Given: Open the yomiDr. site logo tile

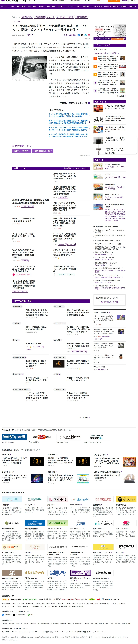Looking at the screenshot, I should click(x=35, y=499).
